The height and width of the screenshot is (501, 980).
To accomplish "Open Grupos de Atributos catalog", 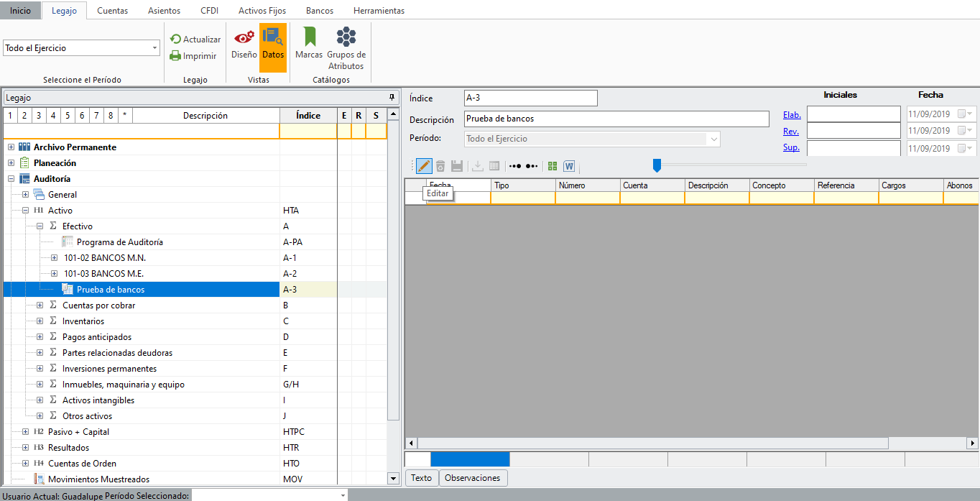I will (x=346, y=47).
